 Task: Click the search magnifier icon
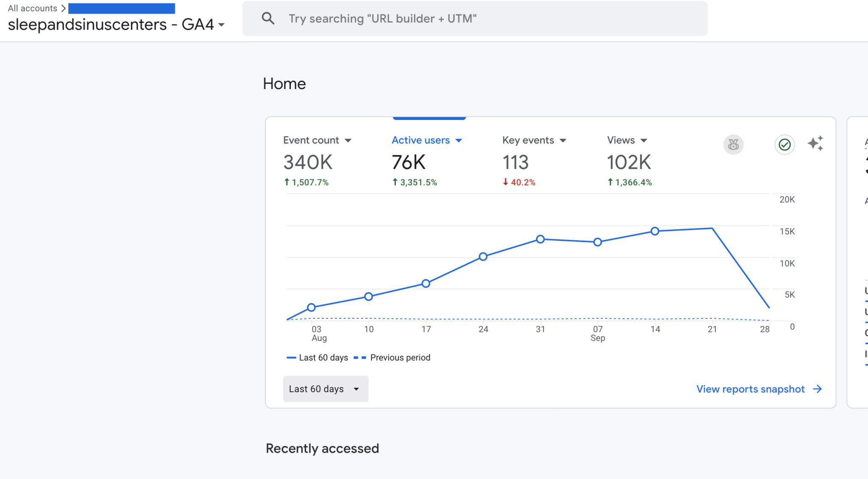tap(268, 18)
